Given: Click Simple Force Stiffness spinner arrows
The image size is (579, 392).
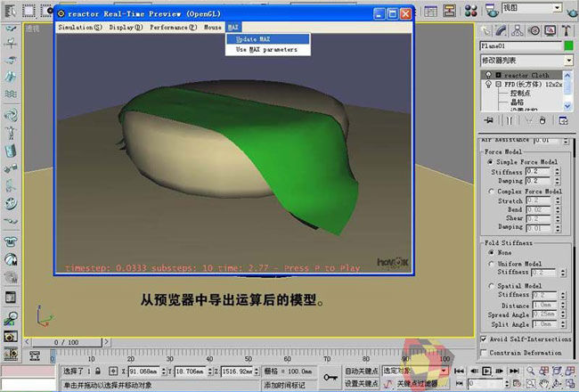Looking at the screenshot, I should [x=558, y=171].
